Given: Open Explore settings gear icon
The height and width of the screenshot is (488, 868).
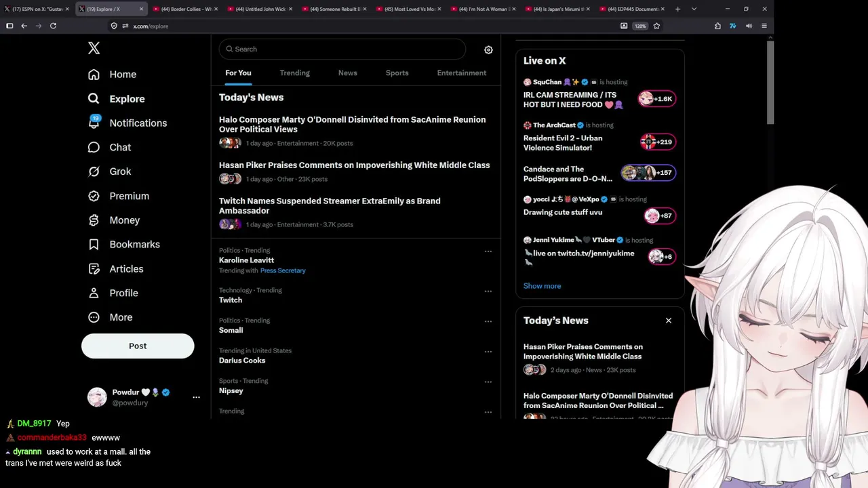Looking at the screenshot, I should click(x=488, y=49).
